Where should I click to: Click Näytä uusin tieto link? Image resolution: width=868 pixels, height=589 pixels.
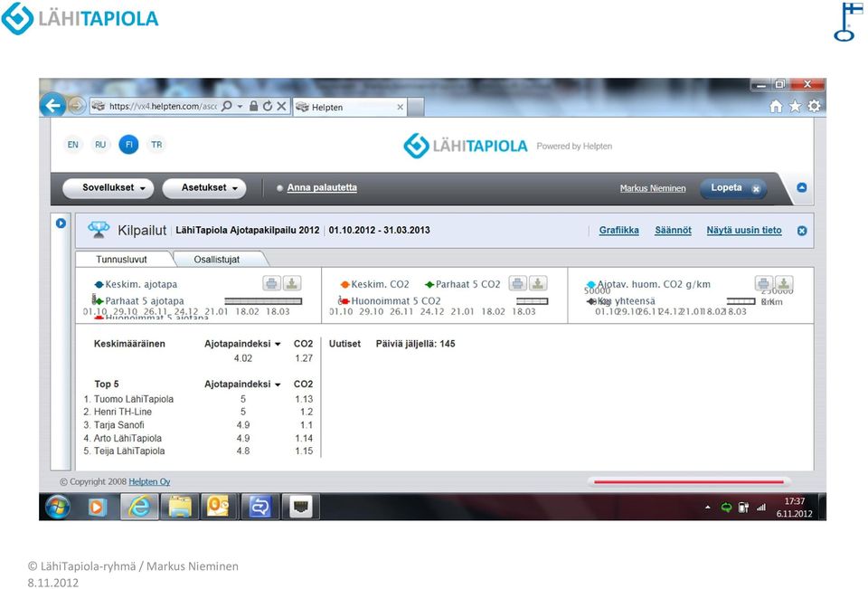click(x=744, y=231)
